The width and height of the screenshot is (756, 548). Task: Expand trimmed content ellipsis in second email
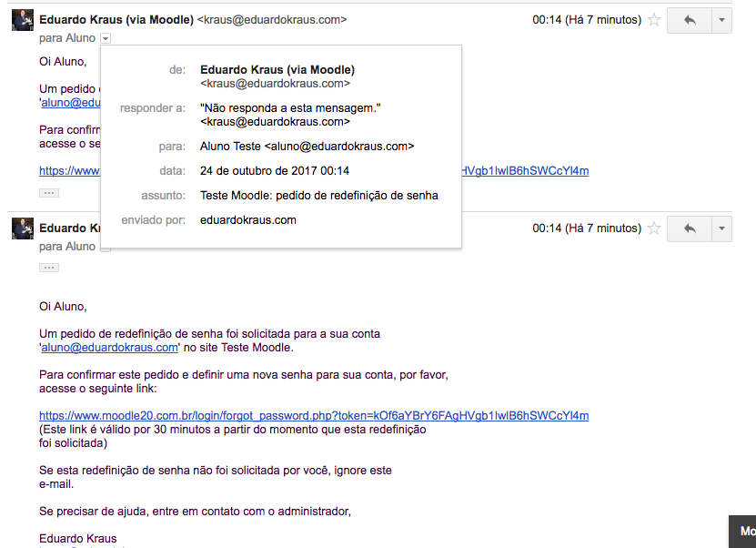pos(49,268)
